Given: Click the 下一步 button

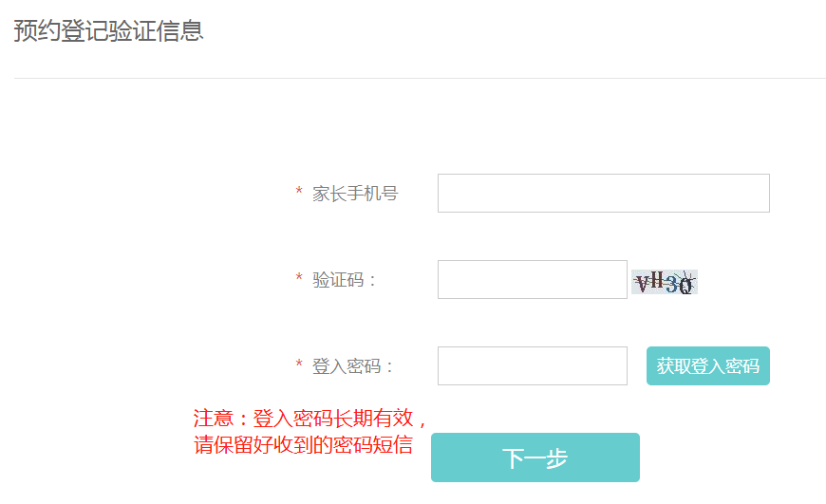Looking at the screenshot, I should coord(535,458).
